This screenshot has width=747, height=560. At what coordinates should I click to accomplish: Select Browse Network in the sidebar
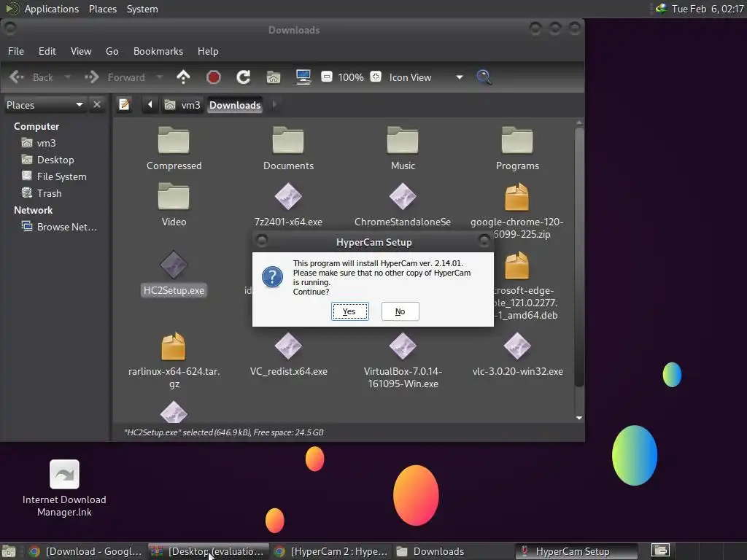tap(59, 227)
